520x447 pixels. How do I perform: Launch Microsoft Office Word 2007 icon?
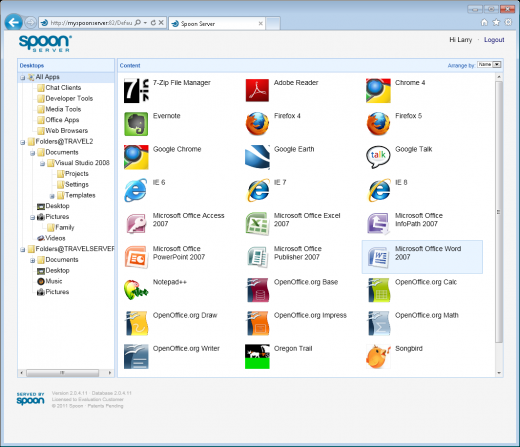[x=378, y=257]
